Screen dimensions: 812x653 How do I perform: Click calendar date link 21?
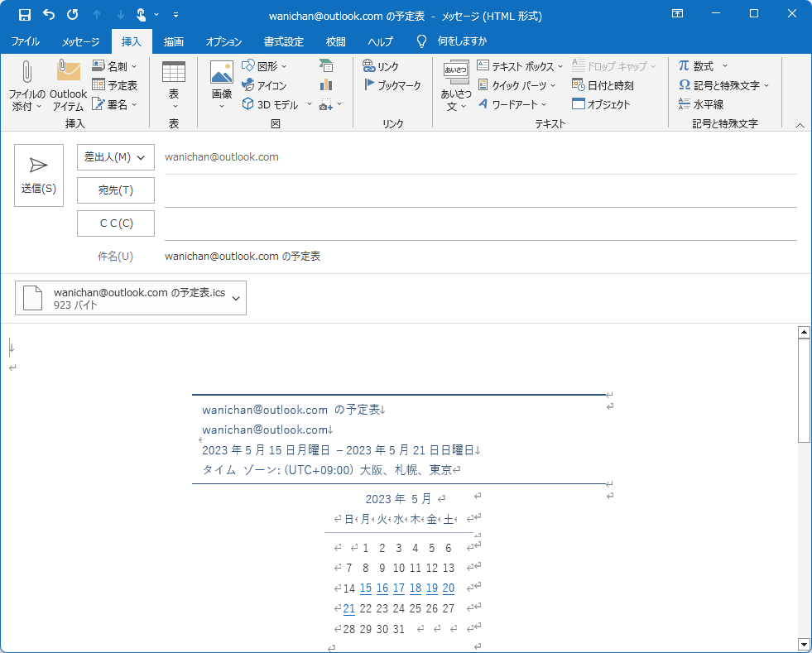pos(349,608)
